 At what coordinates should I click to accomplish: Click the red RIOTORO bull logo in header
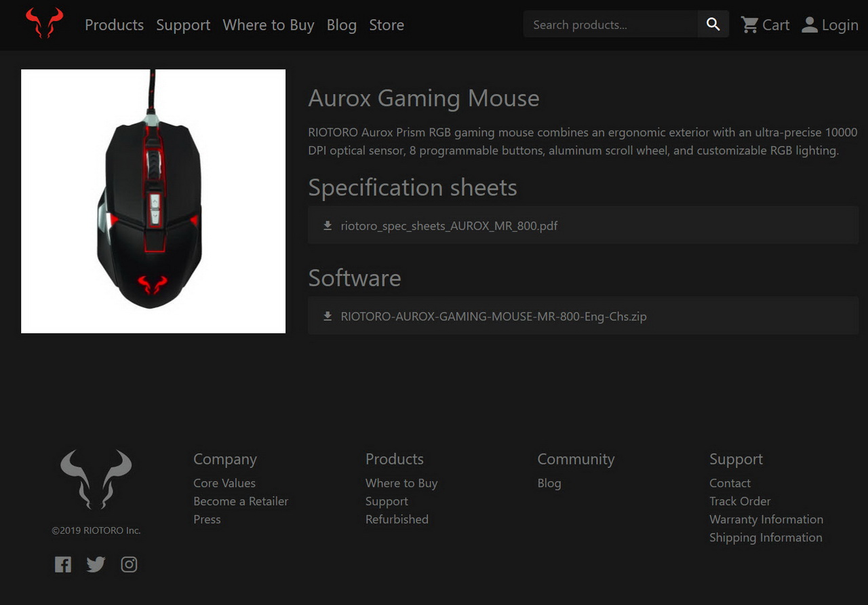pyautogui.click(x=44, y=23)
